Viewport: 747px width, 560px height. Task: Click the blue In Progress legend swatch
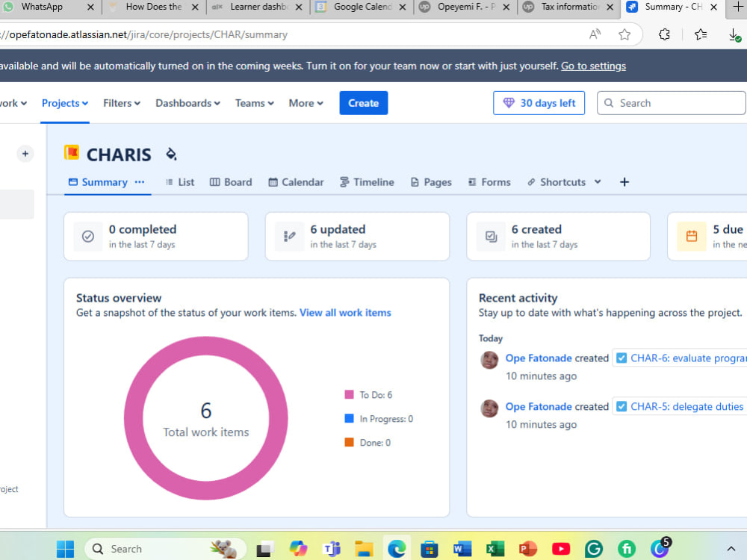click(x=349, y=418)
